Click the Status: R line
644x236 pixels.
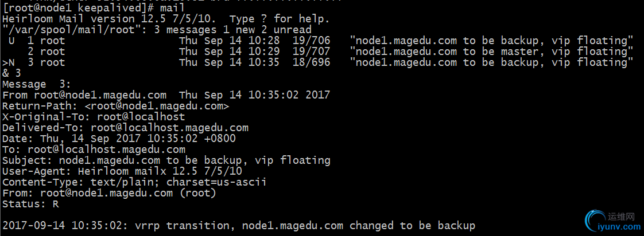(x=30, y=203)
